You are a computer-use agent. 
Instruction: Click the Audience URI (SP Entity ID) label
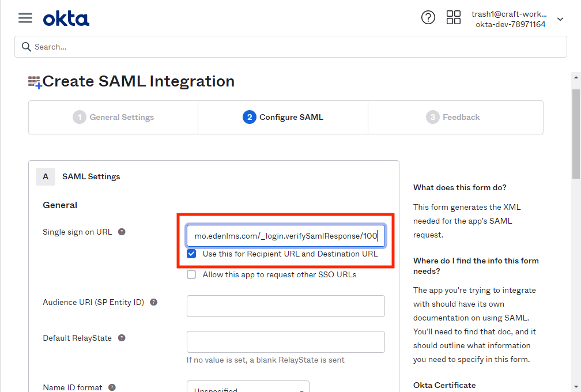(x=93, y=302)
